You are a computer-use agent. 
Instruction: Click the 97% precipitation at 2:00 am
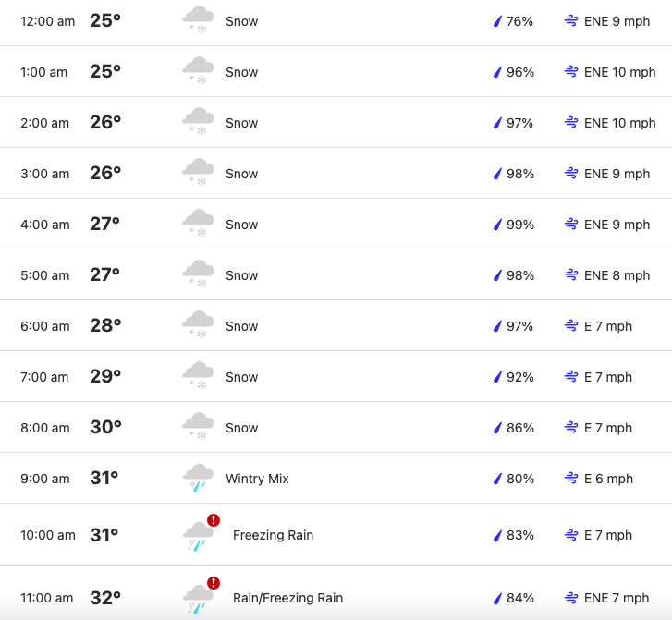(x=519, y=123)
